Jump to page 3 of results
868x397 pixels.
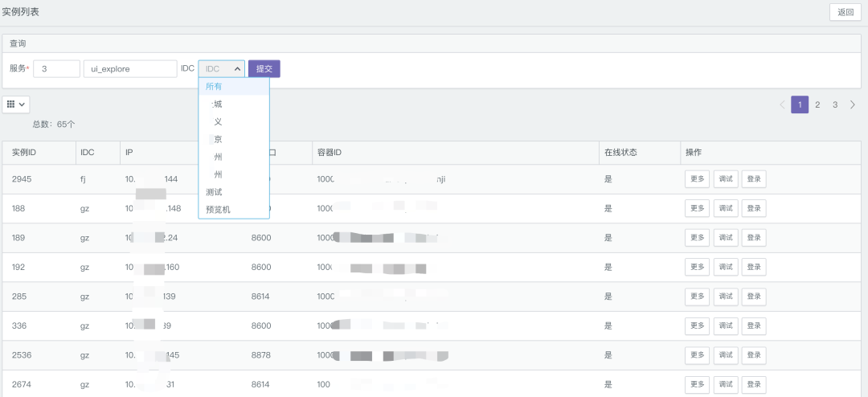coord(835,104)
